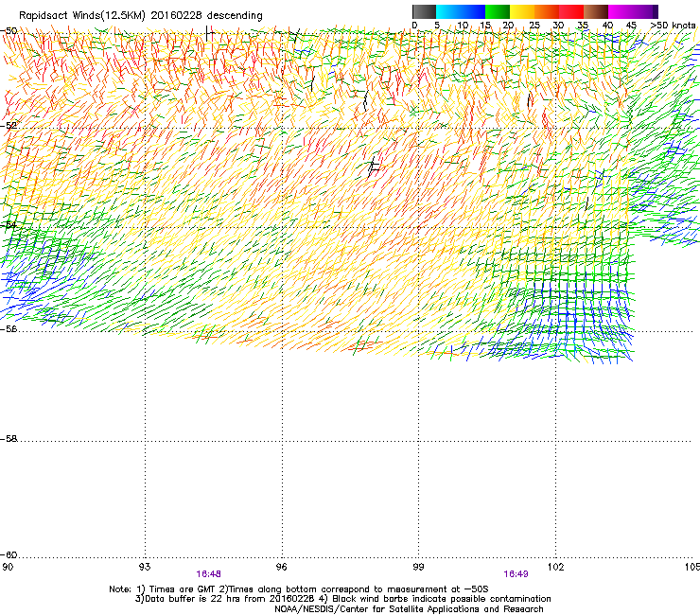
Task: Click the purple 16:49 time marker
Action: [x=516, y=574]
